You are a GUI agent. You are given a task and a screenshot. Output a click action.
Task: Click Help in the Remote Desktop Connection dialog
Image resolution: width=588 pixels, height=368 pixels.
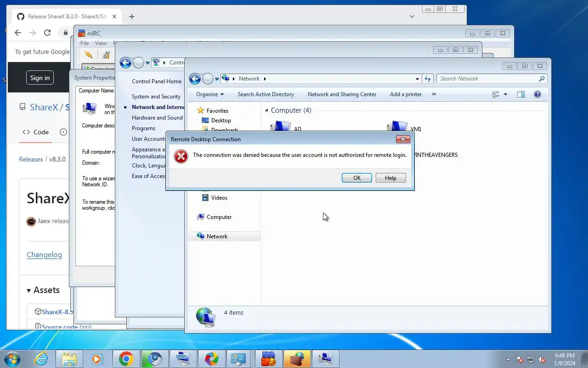(390, 178)
